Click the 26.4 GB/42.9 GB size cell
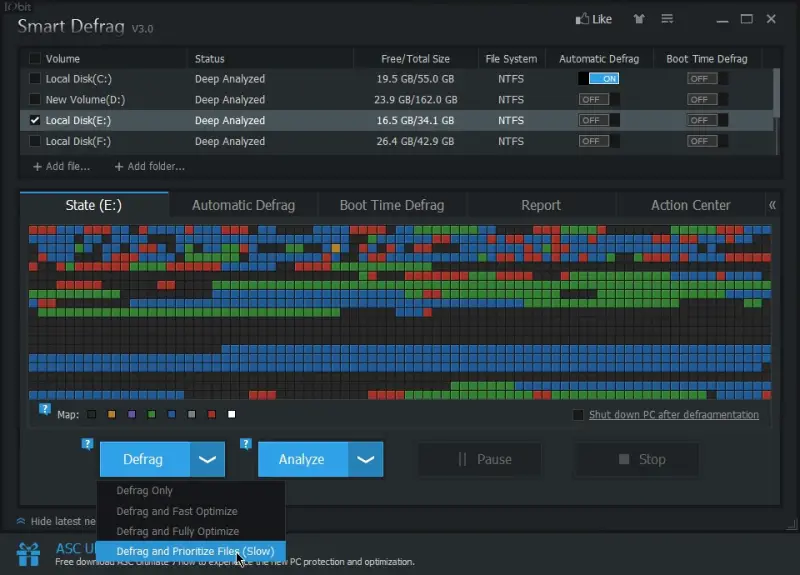This screenshot has height=575, width=800. coord(415,141)
